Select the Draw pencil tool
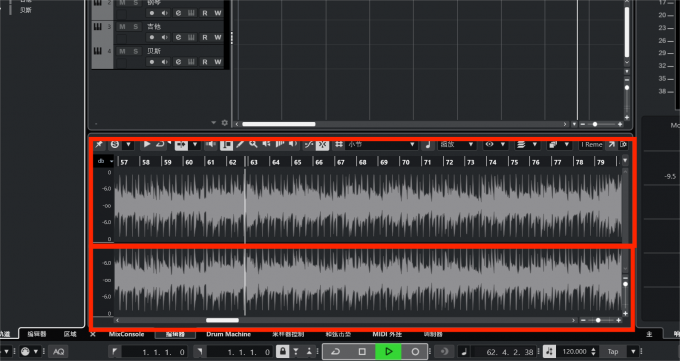The height and width of the screenshot is (361, 680). [x=240, y=144]
